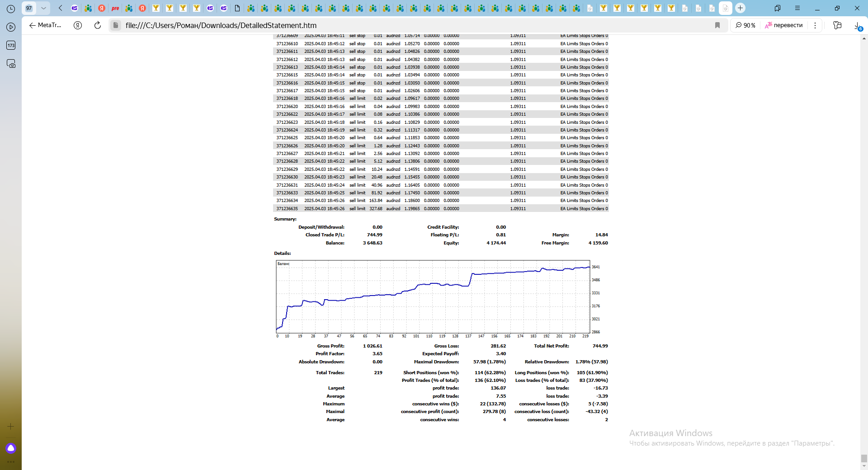
Task: Click the Short Positions value 114 (62.28%)
Action: (491, 373)
